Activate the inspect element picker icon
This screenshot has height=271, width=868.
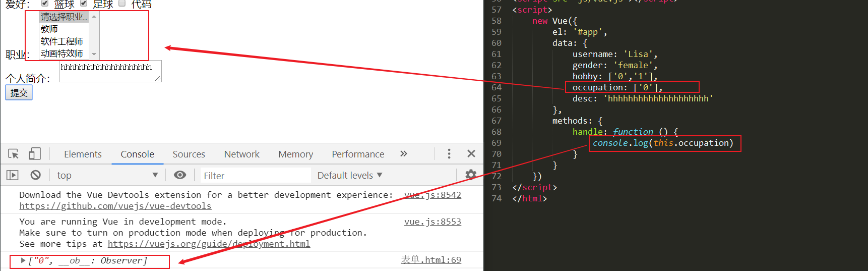(x=14, y=154)
